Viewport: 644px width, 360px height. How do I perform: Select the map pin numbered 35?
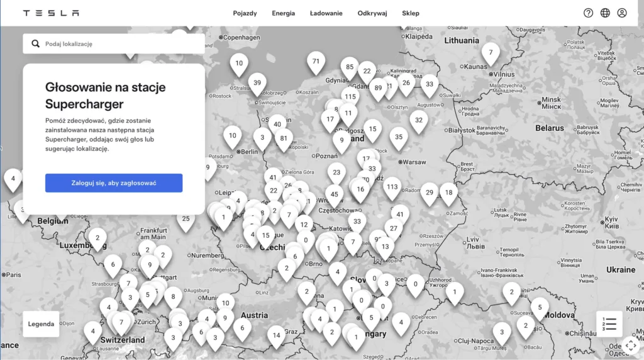point(398,139)
